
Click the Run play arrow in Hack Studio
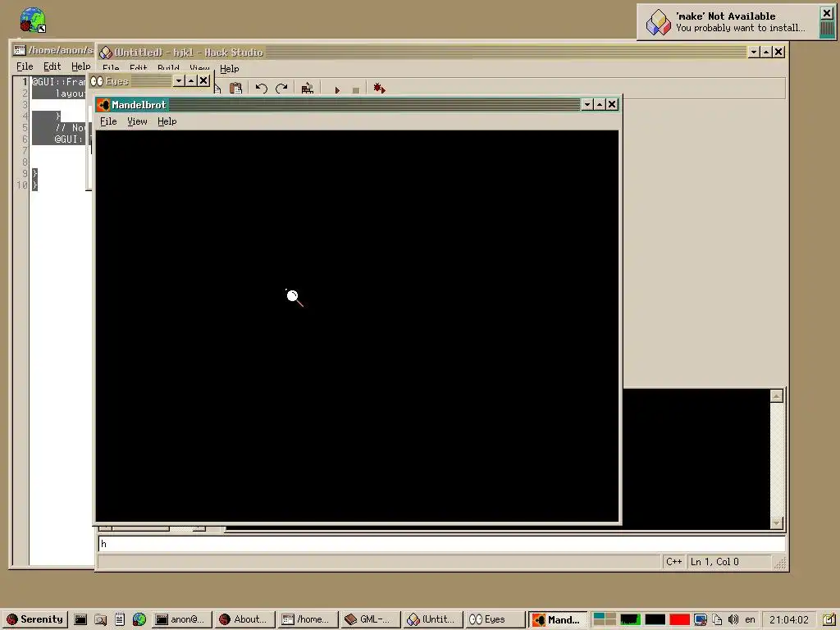pyautogui.click(x=337, y=89)
